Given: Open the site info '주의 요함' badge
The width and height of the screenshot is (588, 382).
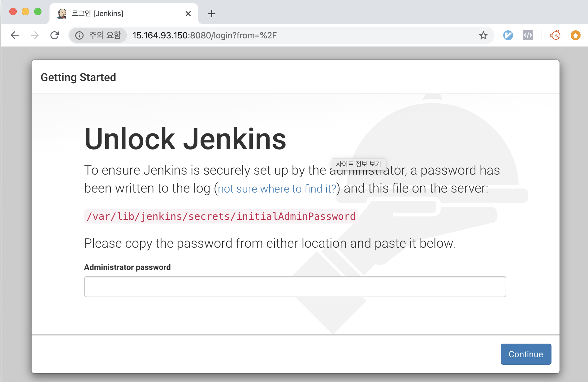Looking at the screenshot, I should coord(98,35).
